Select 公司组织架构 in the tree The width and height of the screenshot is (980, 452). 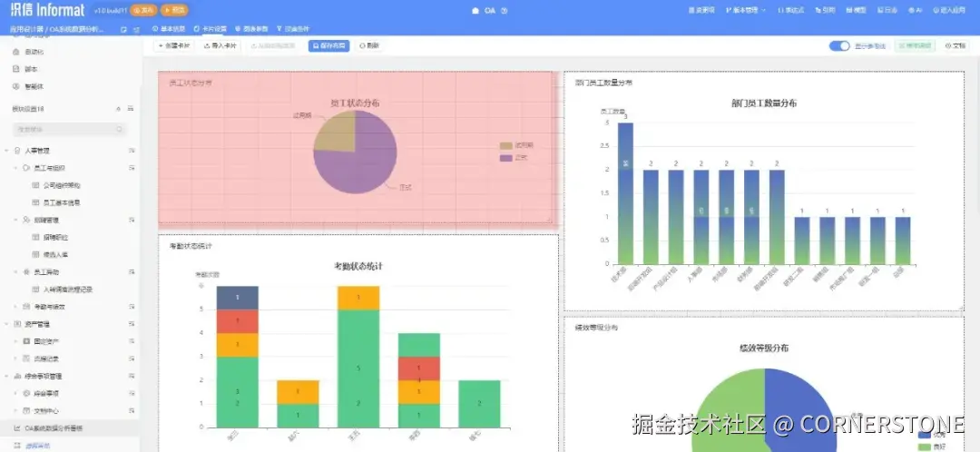tap(62, 186)
